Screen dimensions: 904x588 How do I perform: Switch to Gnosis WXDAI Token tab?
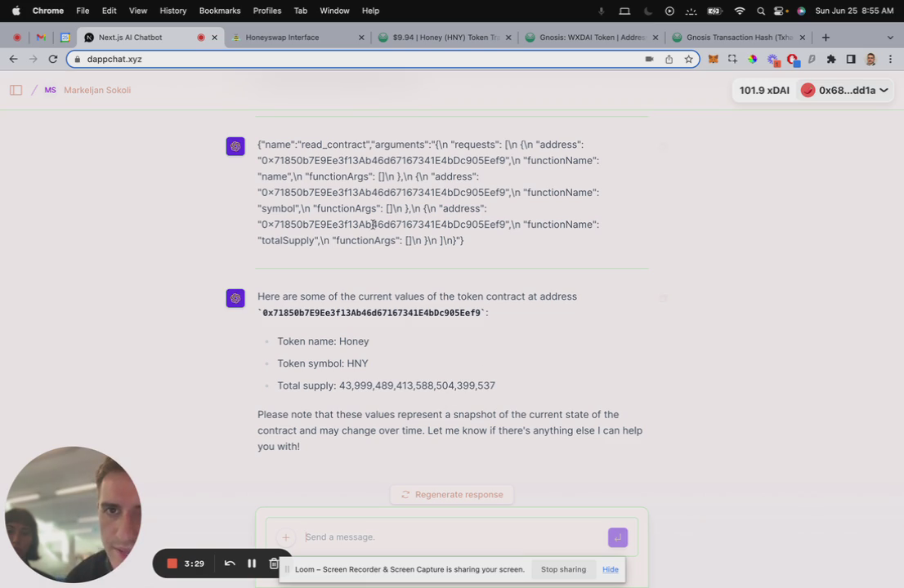[x=591, y=38]
